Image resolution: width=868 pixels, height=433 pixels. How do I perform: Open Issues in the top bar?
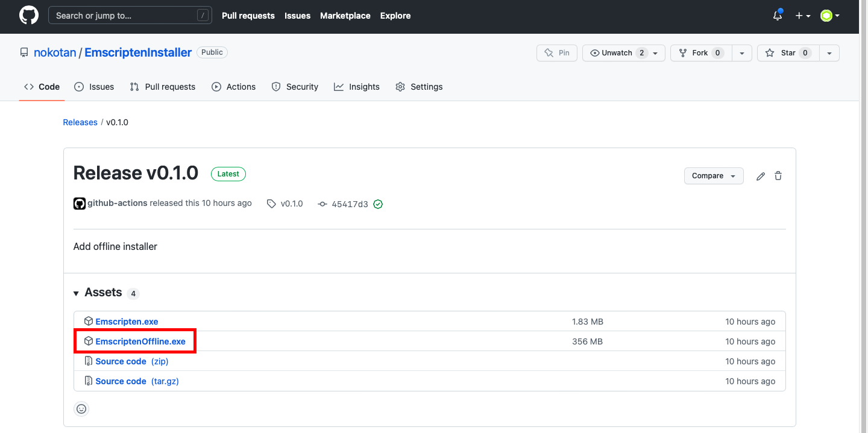(297, 16)
